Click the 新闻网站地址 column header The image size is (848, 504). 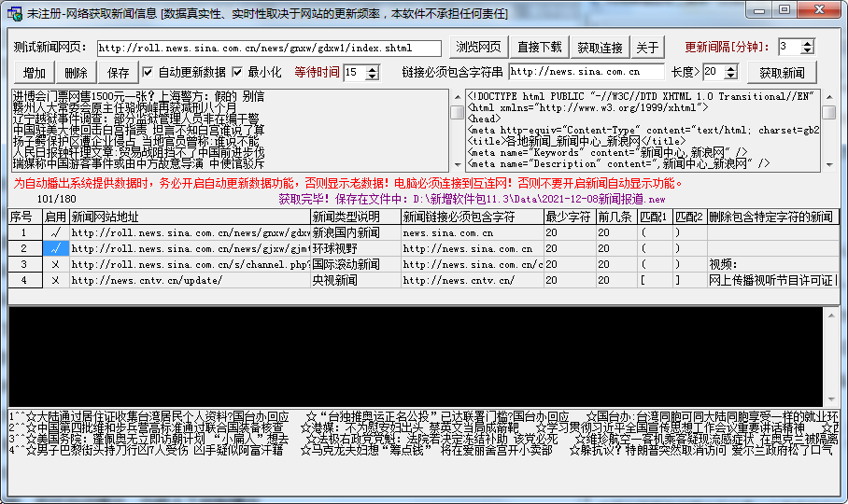[190, 217]
